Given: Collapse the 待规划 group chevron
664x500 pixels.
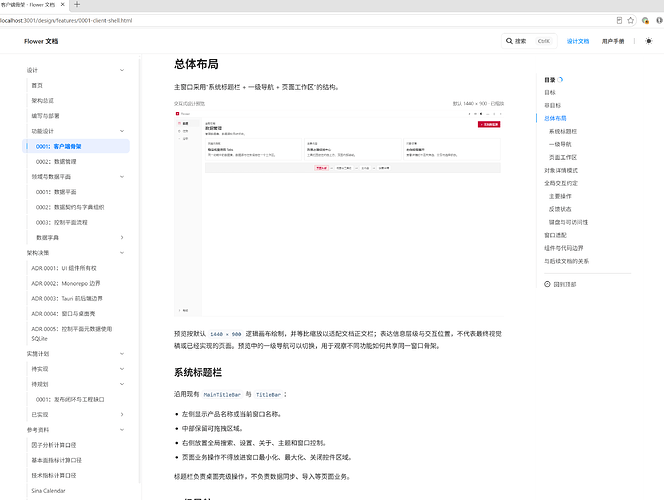Looking at the screenshot, I should pyautogui.click(x=122, y=384).
